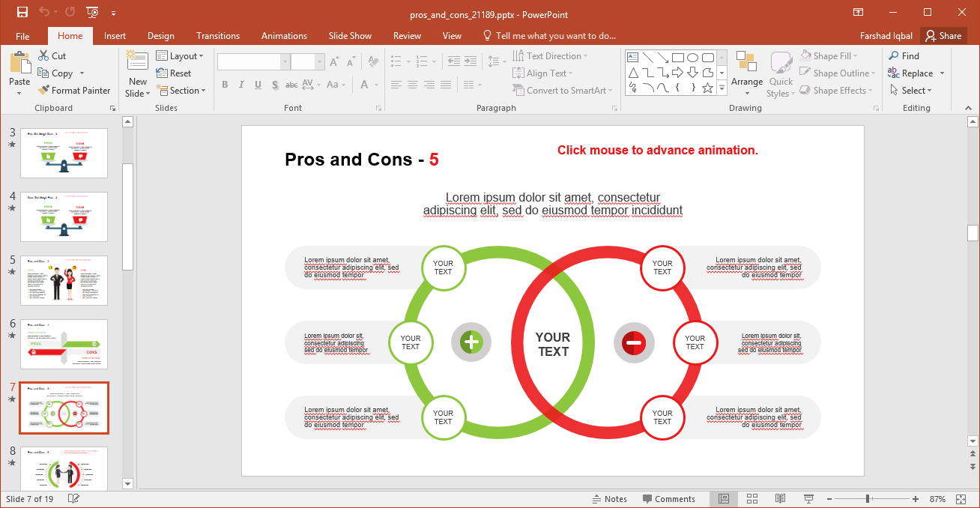980x508 pixels.
Task: Open the Arrange tool
Action: 746,73
